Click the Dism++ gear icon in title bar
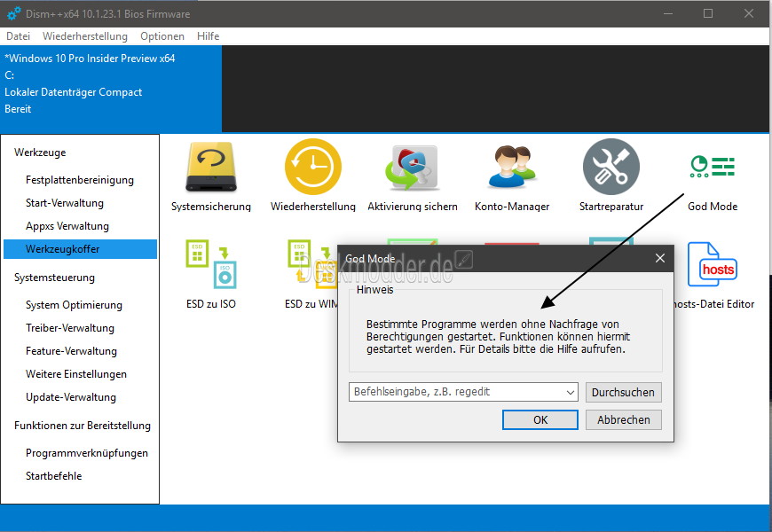This screenshot has width=772, height=532. [x=14, y=13]
